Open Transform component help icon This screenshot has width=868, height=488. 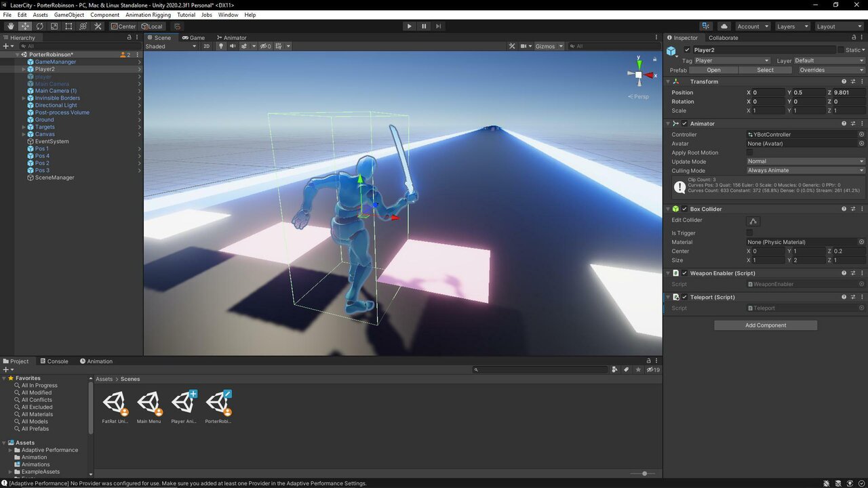[844, 81]
